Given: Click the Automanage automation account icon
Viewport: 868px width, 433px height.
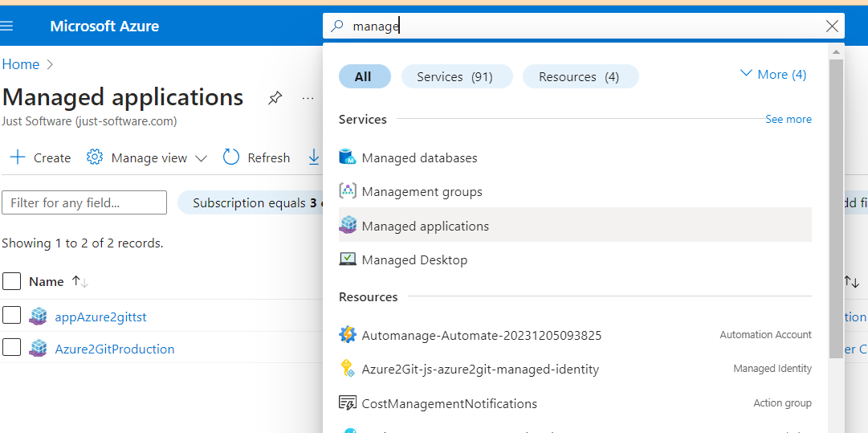Looking at the screenshot, I should [347, 334].
